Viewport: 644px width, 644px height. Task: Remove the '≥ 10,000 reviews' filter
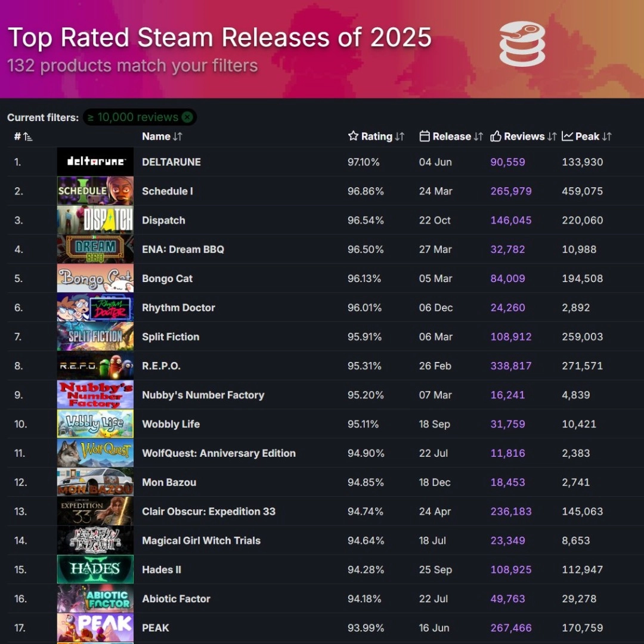point(188,117)
